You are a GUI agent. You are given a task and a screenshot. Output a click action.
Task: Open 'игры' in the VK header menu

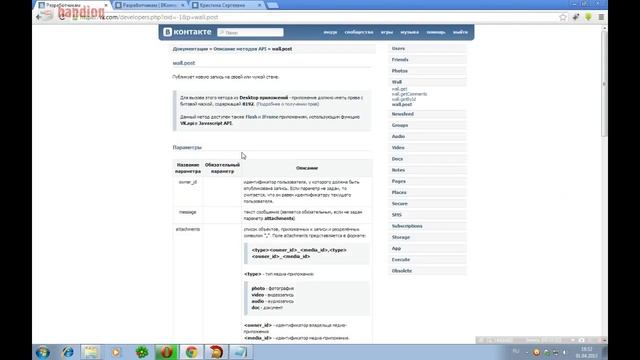pyautogui.click(x=387, y=32)
